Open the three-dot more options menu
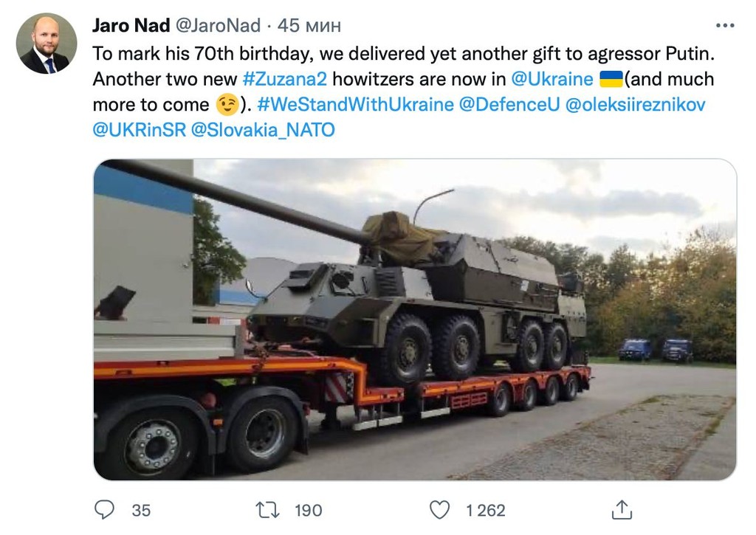 (725, 26)
